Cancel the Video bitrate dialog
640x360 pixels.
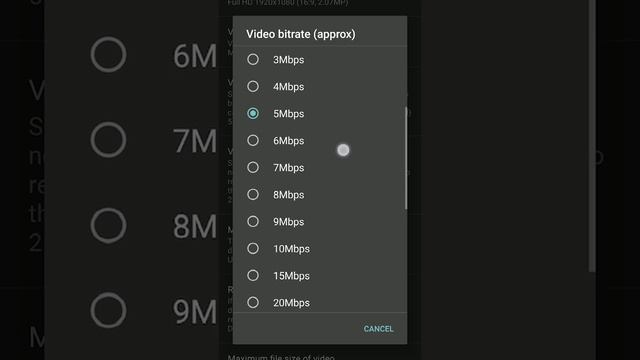pos(378,329)
